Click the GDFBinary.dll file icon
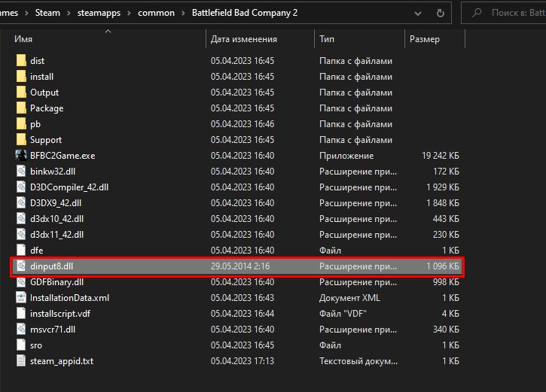This screenshot has width=546, height=392. [x=21, y=281]
